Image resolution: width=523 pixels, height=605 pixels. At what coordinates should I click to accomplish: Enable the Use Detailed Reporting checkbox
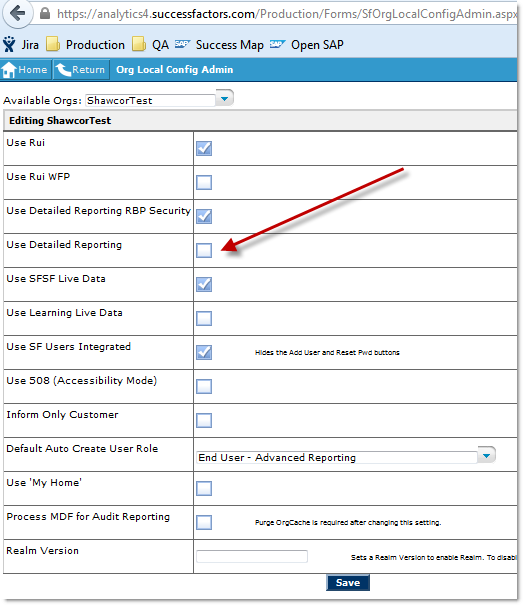tap(204, 250)
